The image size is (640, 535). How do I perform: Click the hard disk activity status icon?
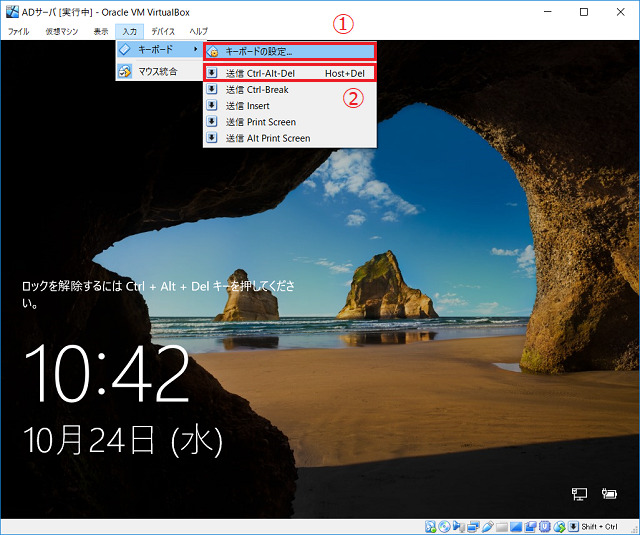(430, 527)
